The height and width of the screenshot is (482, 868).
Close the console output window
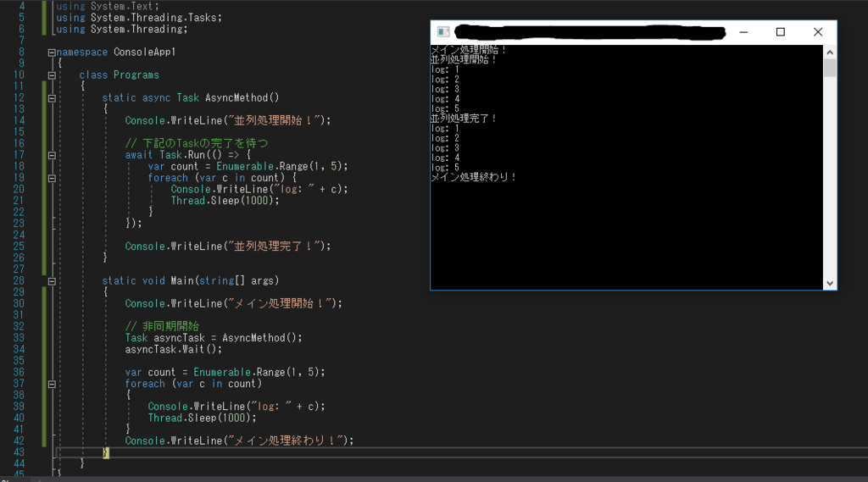[818, 32]
